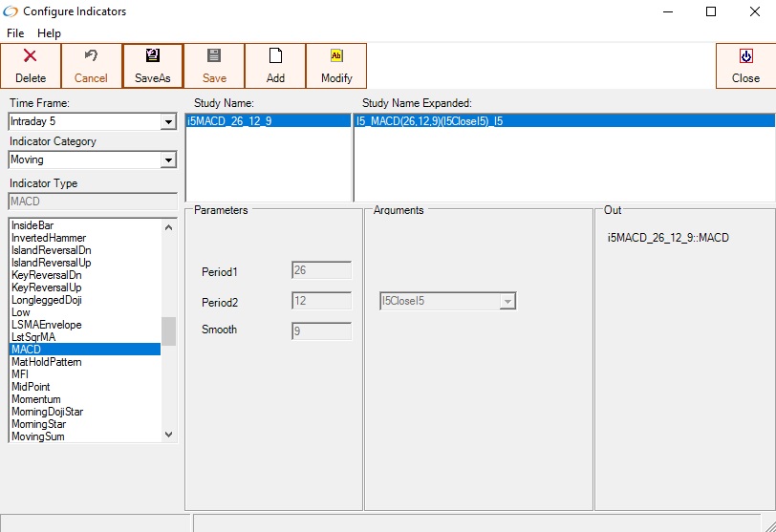Click the Configure Indicators title bar app icon
776x532 pixels.
(x=11, y=11)
